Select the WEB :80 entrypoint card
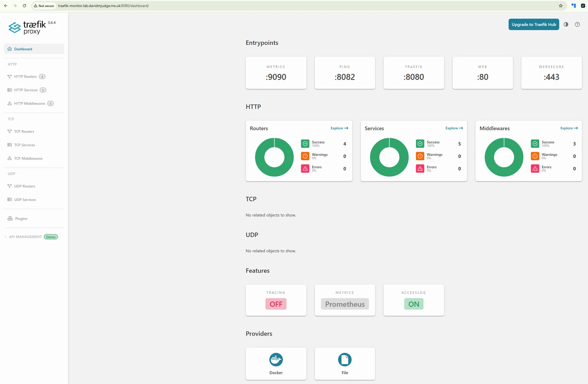588x384 pixels. click(x=483, y=73)
